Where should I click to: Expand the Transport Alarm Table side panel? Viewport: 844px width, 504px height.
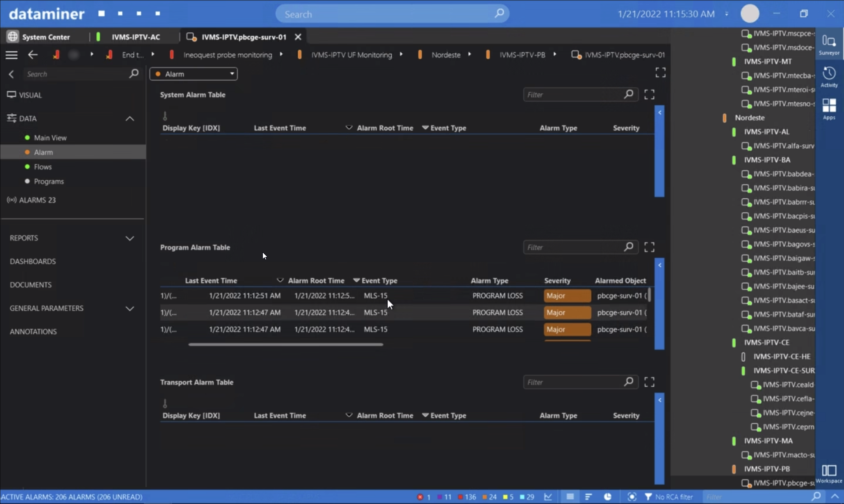[659, 438]
